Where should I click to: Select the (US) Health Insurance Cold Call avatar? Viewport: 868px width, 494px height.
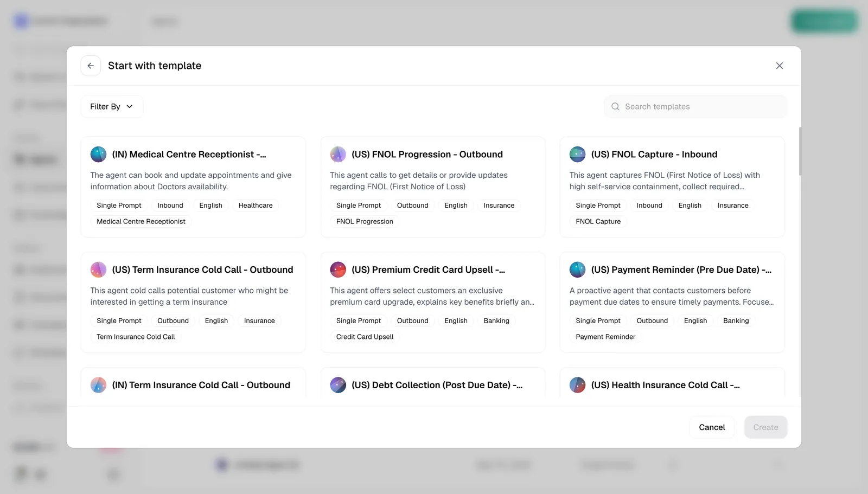click(577, 385)
